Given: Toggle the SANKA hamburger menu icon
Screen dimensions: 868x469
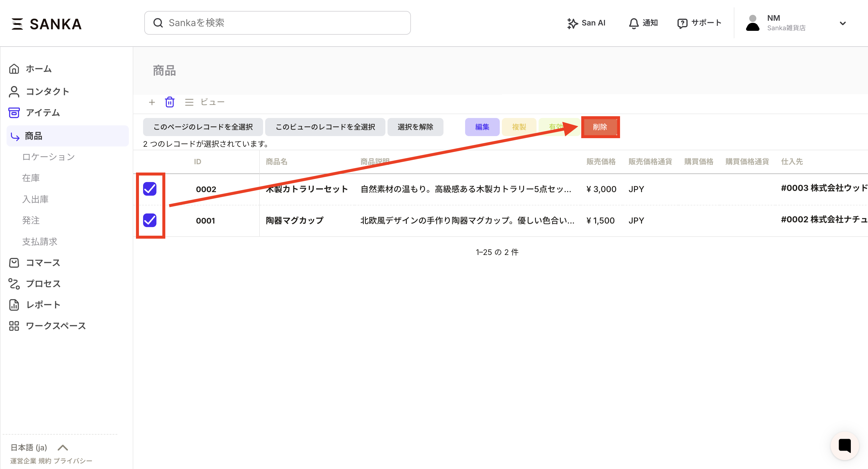Looking at the screenshot, I should [x=17, y=24].
